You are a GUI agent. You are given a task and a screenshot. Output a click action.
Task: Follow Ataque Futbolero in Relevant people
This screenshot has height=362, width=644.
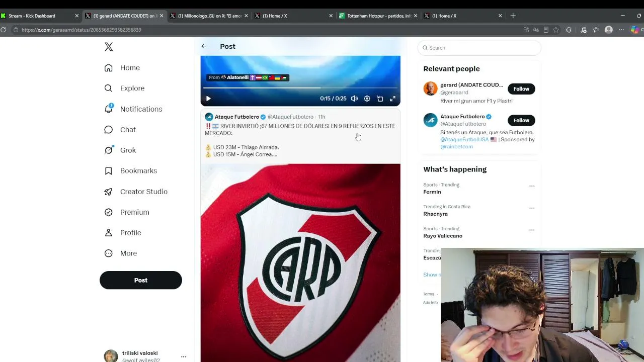tap(521, 120)
